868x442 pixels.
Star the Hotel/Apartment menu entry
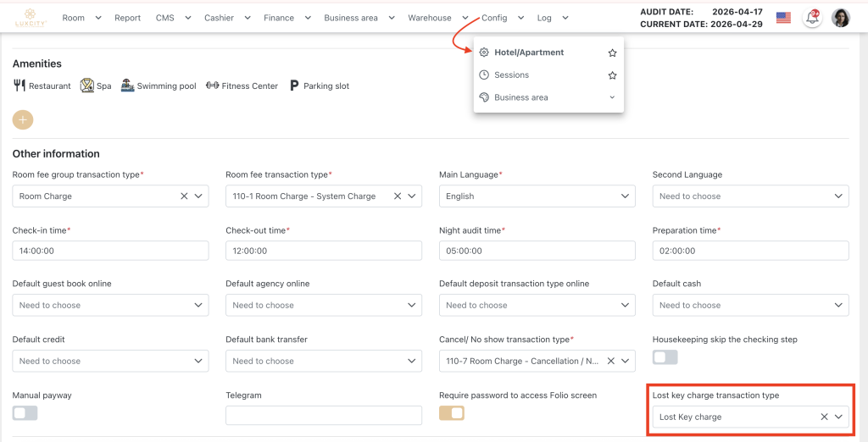pyautogui.click(x=612, y=52)
